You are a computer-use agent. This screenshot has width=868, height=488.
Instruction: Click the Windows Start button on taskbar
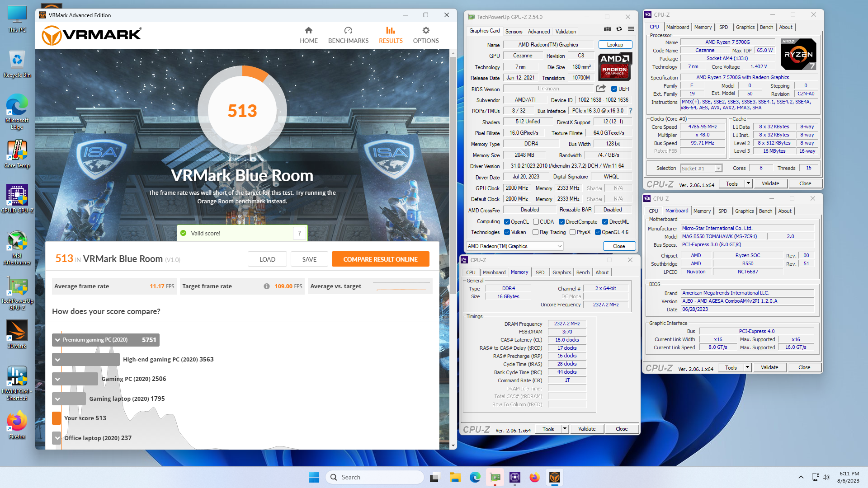click(x=314, y=477)
